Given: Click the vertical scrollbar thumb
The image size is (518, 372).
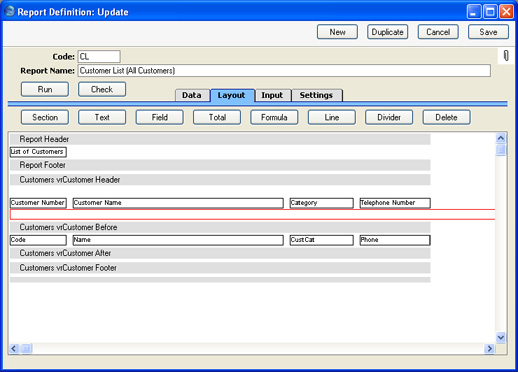Looking at the screenshot, I should click(x=501, y=150).
